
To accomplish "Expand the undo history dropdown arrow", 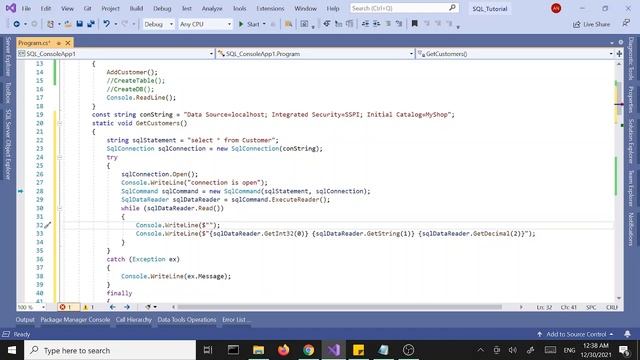I will pyautogui.click(x=116, y=24).
